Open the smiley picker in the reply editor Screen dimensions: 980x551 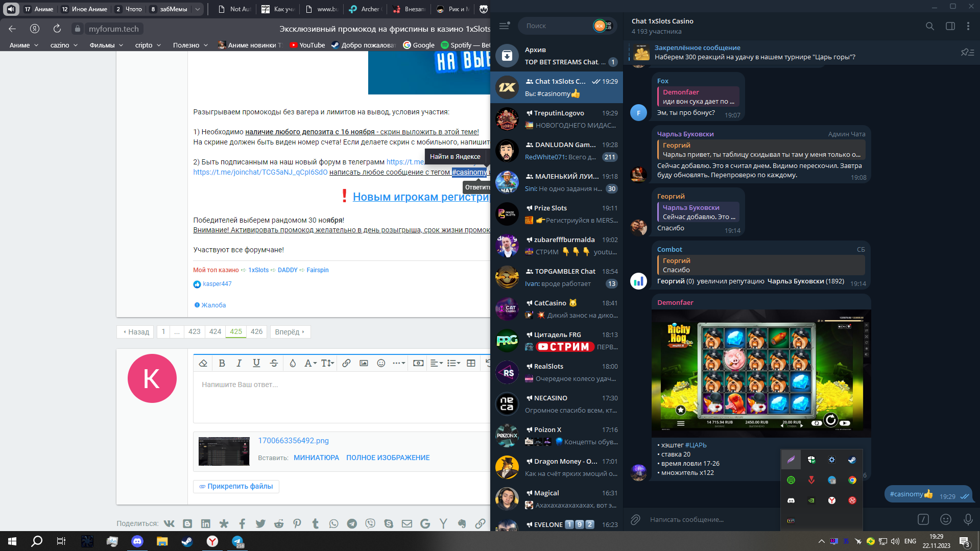(x=381, y=363)
